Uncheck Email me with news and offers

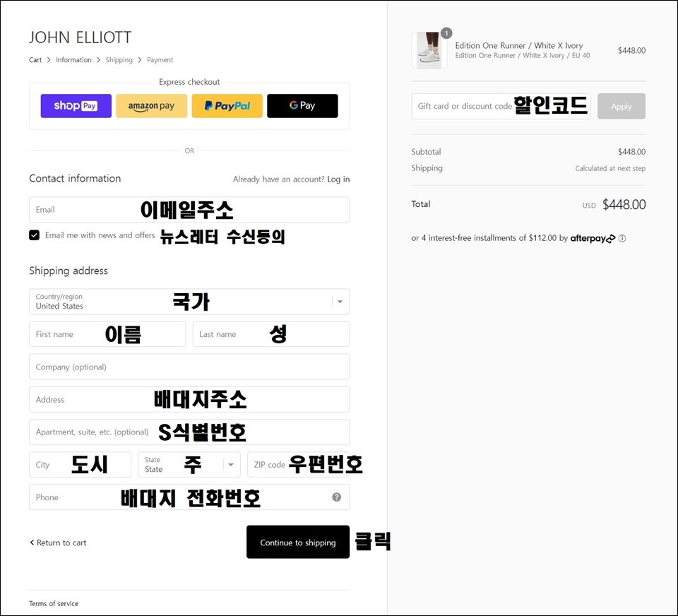(x=34, y=235)
